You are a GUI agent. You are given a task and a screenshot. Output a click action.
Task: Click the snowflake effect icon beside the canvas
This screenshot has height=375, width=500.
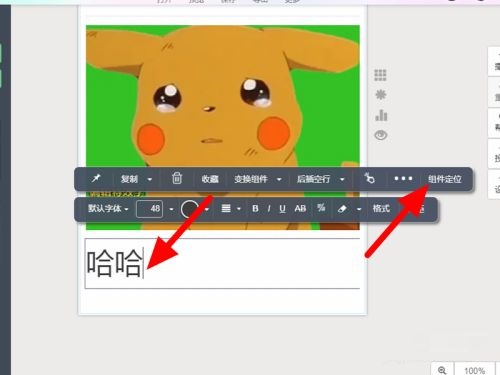point(381,95)
